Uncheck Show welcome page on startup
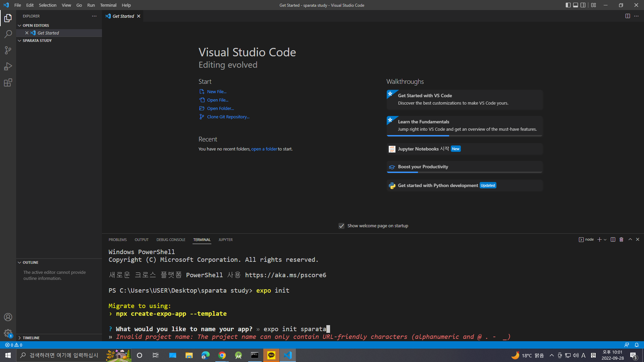This screenshot has height=362, width=644. point(341,226)
